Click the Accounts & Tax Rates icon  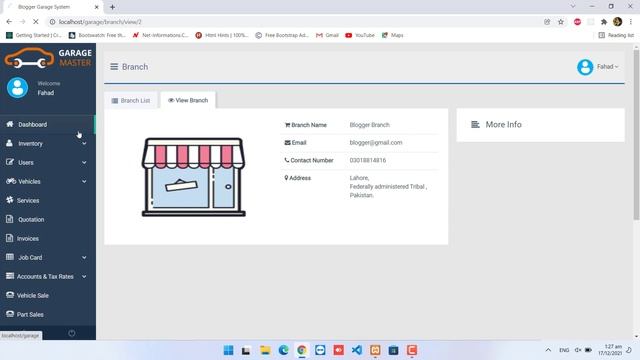tap(10, 276)
